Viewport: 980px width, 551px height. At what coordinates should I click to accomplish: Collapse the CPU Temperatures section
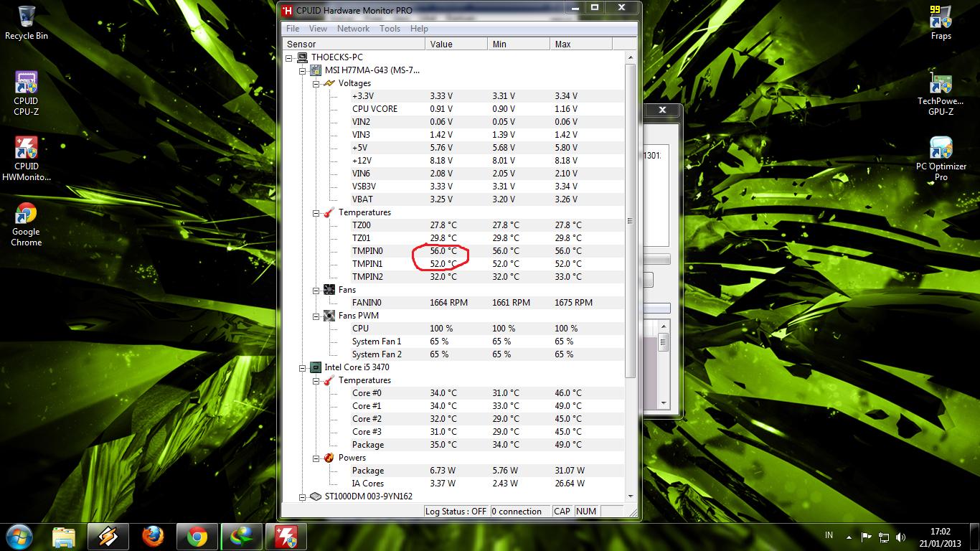pyautogui.click(x=316, y=380)
